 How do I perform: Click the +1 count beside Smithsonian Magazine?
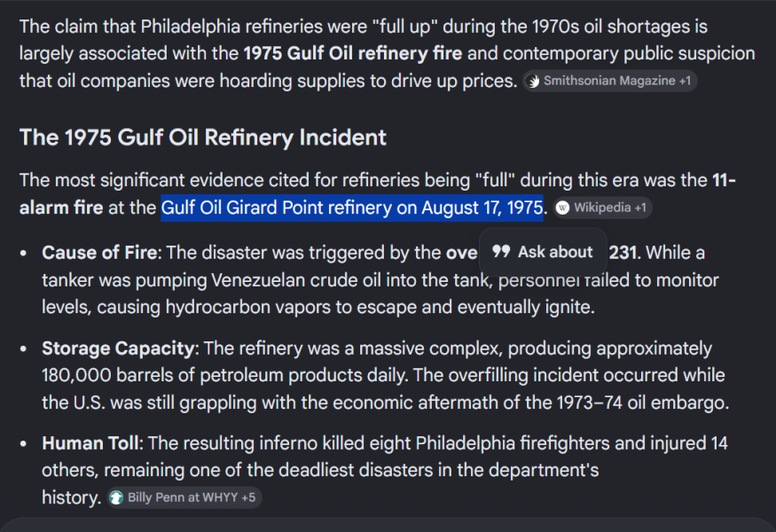685,82
